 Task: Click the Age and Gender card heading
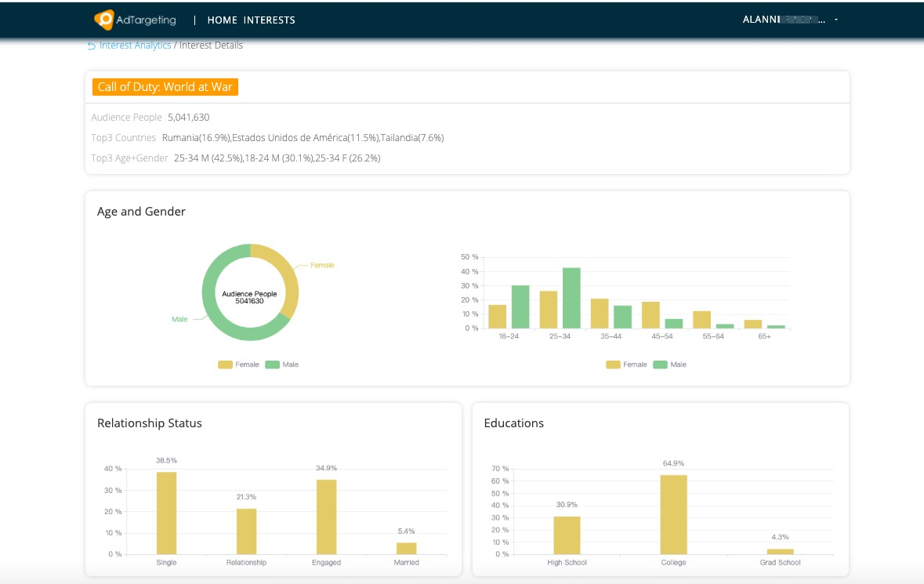(x=141, y=212)
